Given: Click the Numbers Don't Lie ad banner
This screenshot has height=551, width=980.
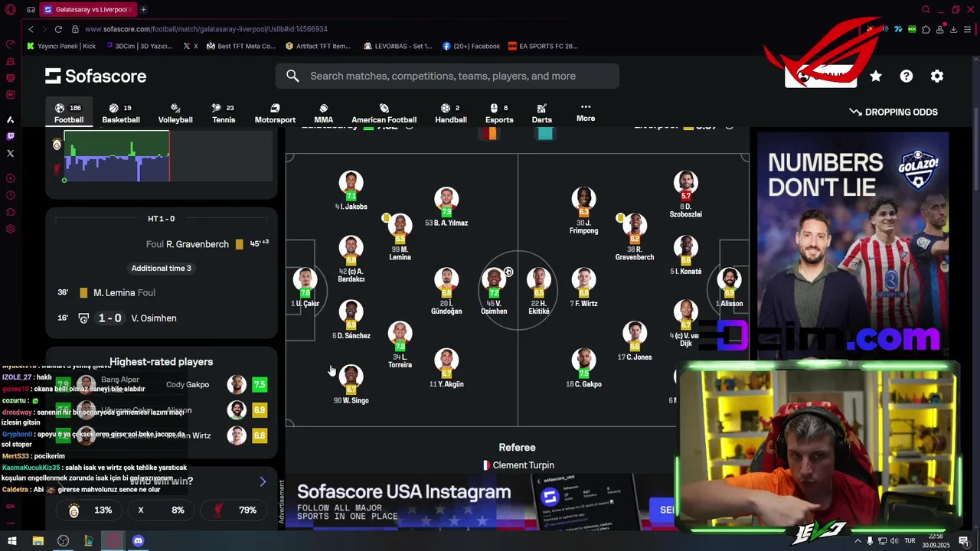Looking at the screenshot, I should tap(853, 245).
